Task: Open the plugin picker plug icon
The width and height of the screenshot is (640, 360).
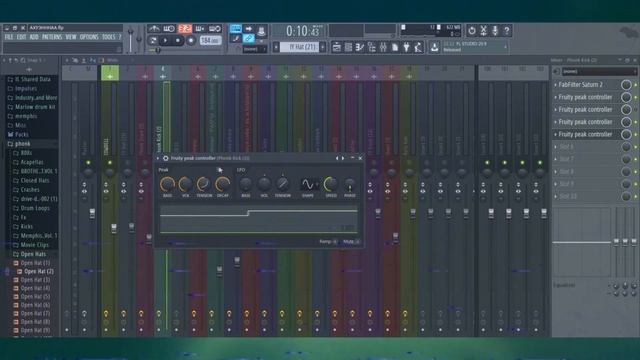Action: click(407, 48)
